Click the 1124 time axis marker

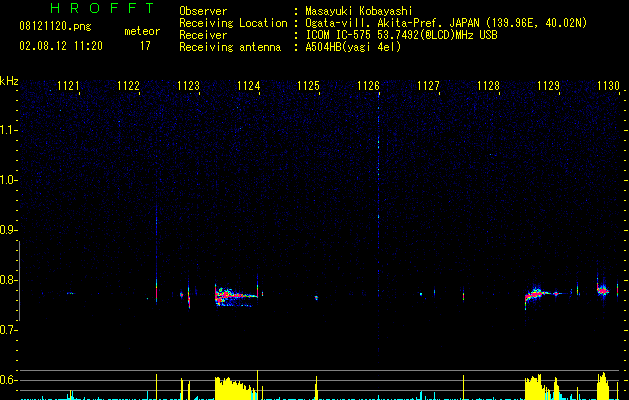(249, 86)
